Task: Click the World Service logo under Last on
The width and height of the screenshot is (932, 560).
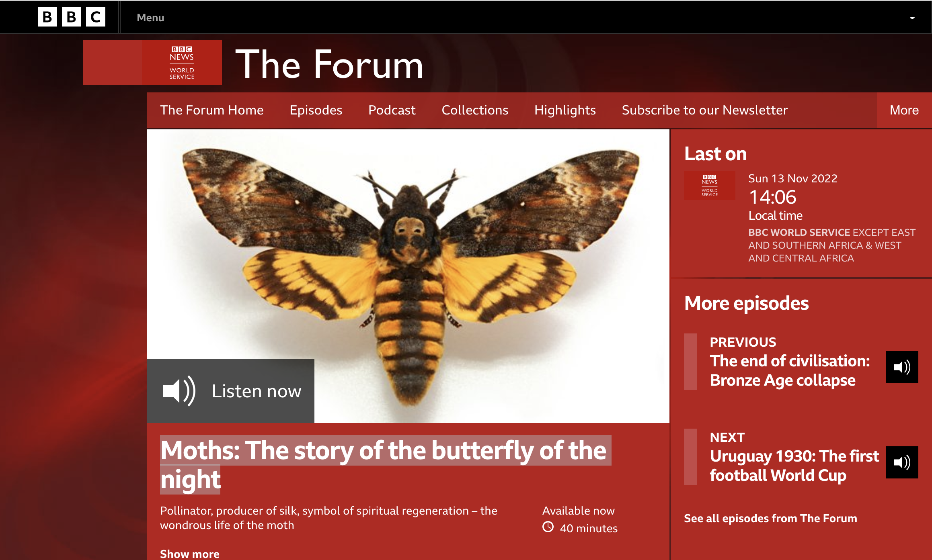Action: [x=710, y=186]
